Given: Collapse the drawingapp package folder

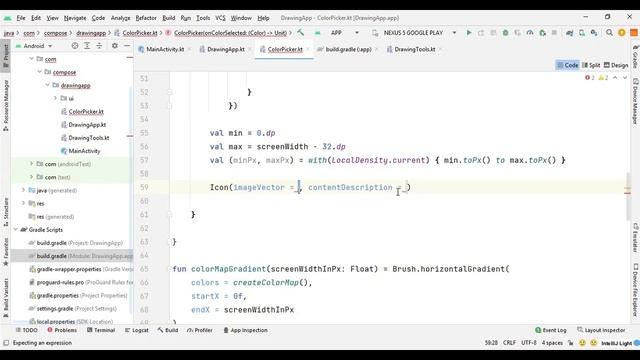Looking at the screenshot, I should [48, 85].
